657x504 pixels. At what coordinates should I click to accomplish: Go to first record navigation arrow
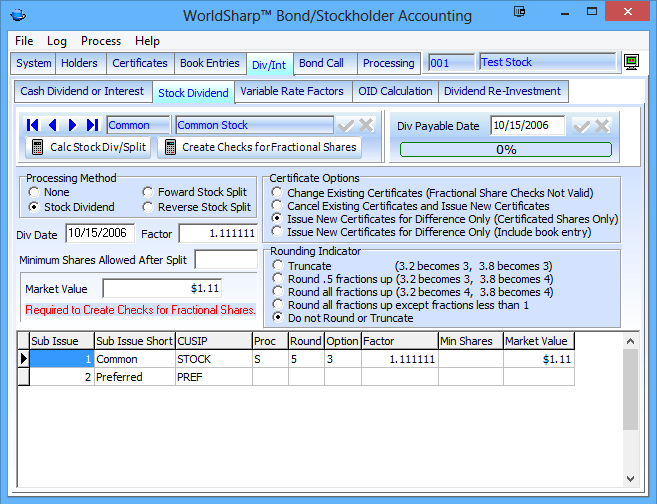pos(33,125)
